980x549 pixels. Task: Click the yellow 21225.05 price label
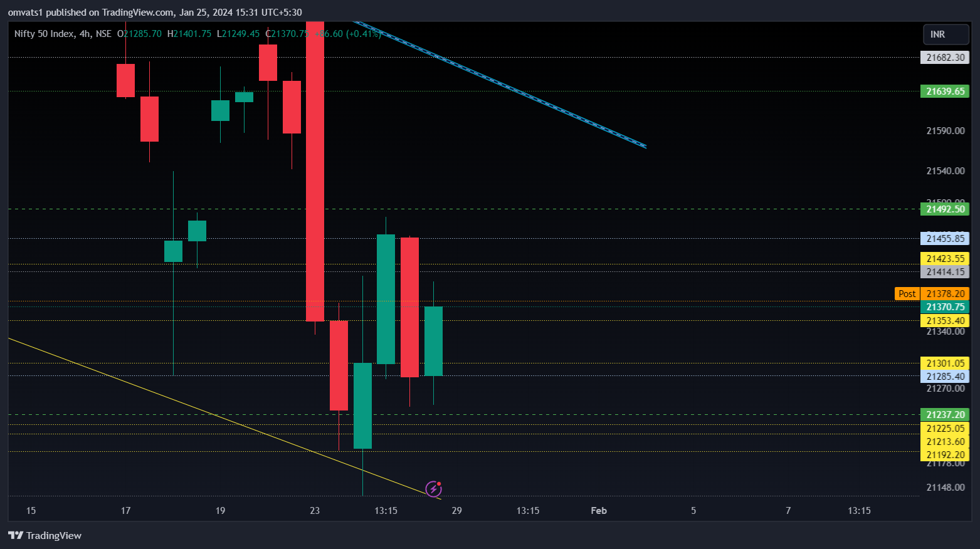(x=945, y=429)
